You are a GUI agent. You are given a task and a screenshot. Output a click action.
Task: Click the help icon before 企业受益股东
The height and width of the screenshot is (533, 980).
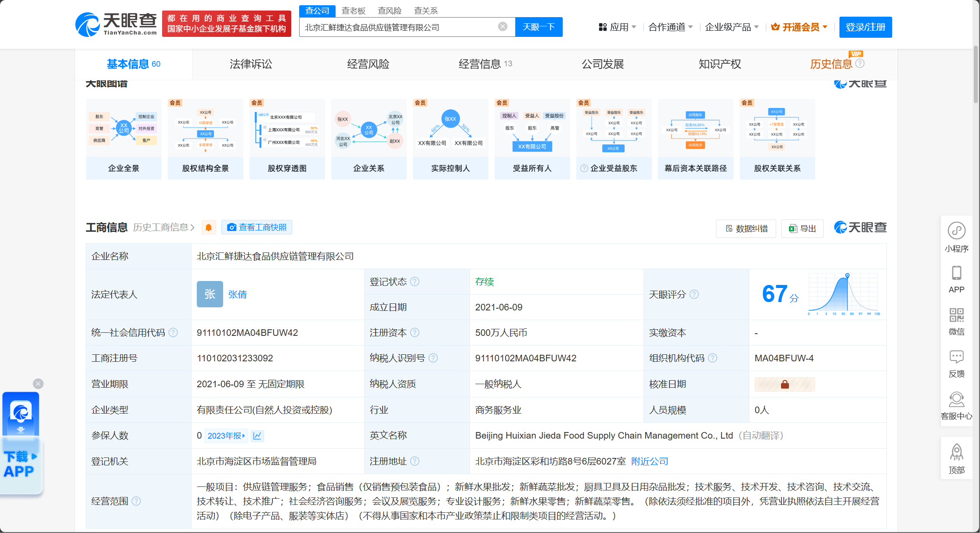[x=584, y=168]
